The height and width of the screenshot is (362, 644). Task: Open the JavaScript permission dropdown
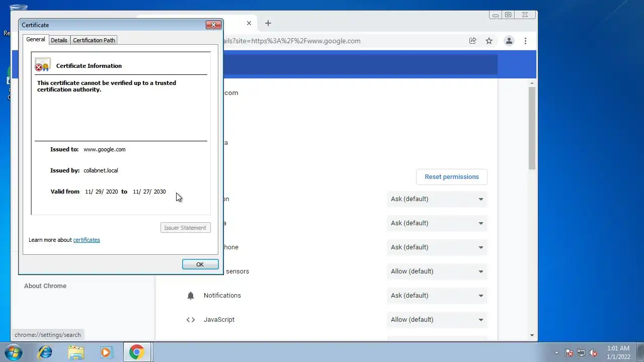pyautogui.click(x=437, y=320)
